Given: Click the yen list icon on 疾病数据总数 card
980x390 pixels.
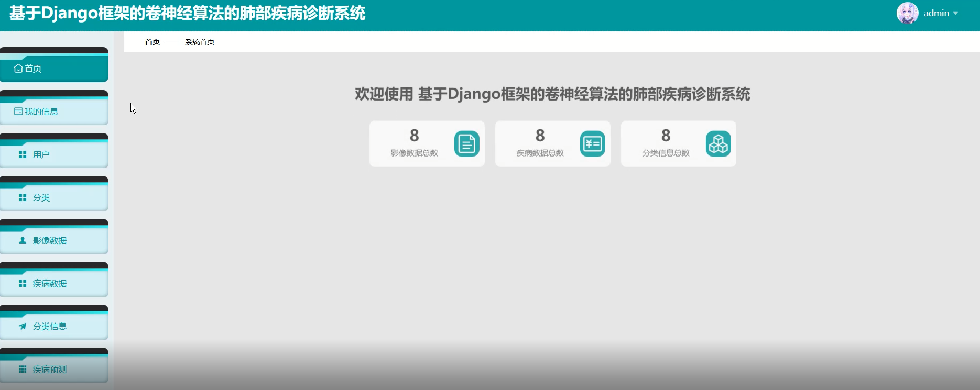Looking at the screenshot, I should point(592,144).
